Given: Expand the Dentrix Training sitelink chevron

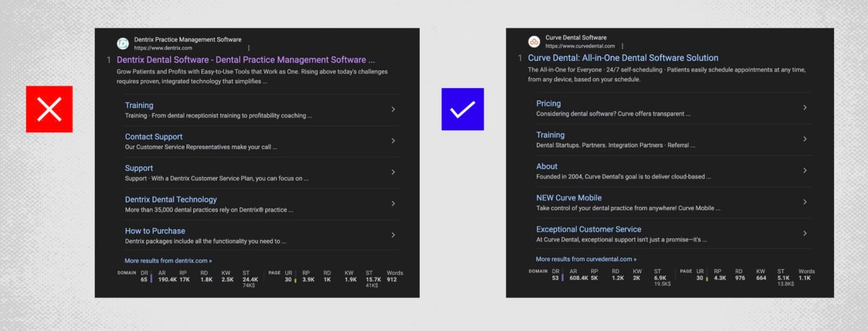Looking at the screenshot, I should tap(393, 109).
